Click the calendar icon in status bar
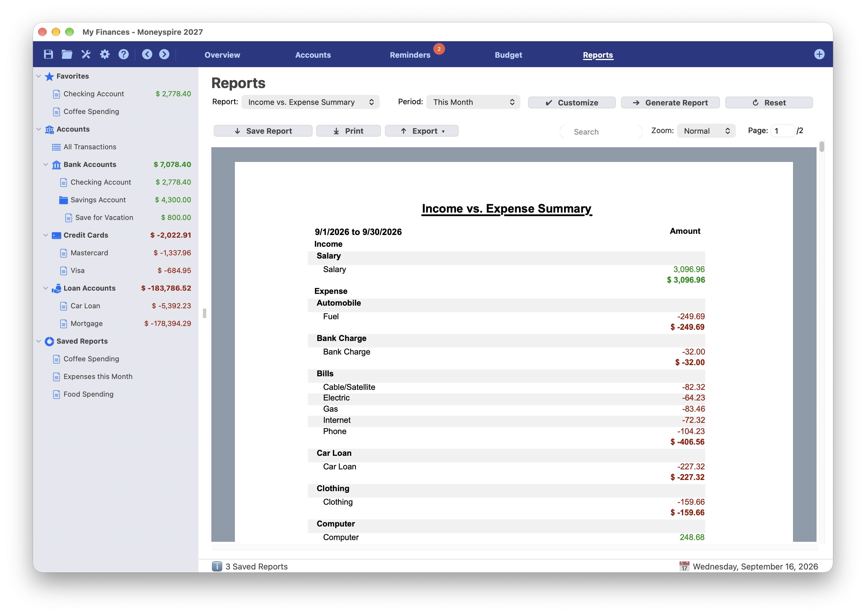The width and height of the screenshot is (866, 616). 684,566
